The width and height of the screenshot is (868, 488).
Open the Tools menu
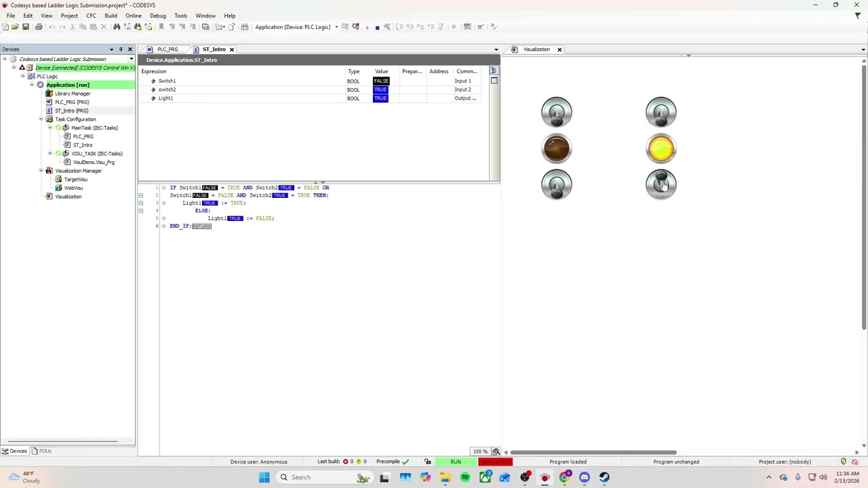(x=180, y=16)
